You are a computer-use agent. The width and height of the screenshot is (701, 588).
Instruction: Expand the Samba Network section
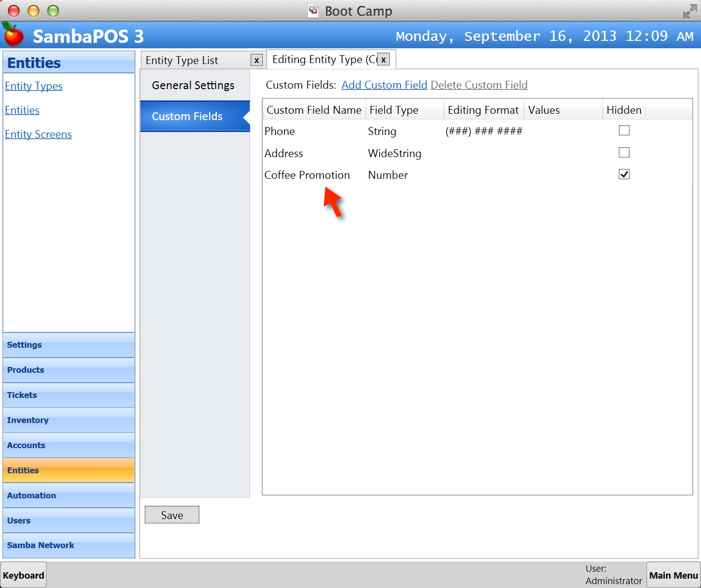click(40, 545)
